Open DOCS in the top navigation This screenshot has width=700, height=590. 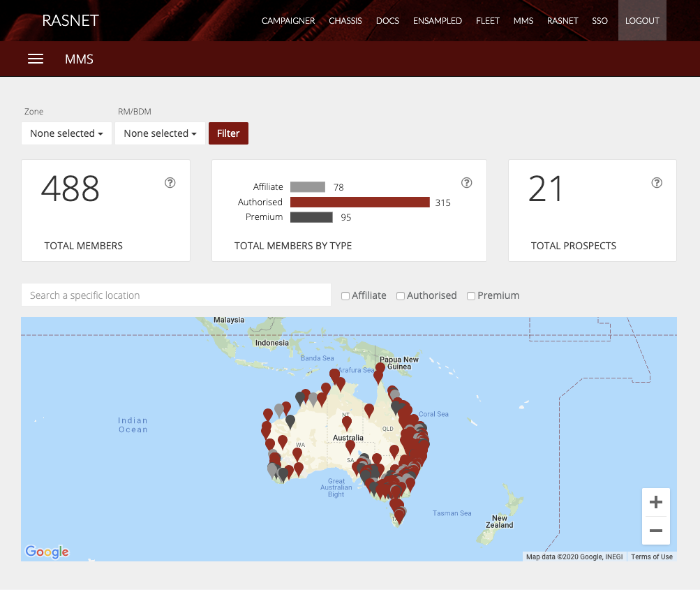387,20
